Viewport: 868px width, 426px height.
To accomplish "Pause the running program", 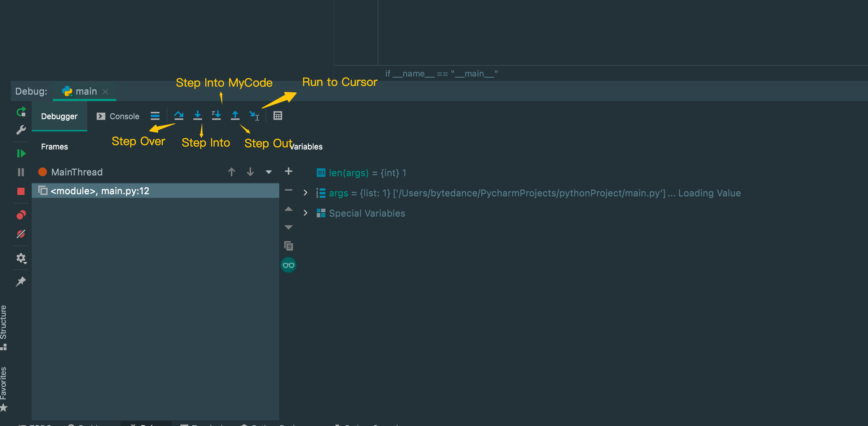I will click(21, 172).
